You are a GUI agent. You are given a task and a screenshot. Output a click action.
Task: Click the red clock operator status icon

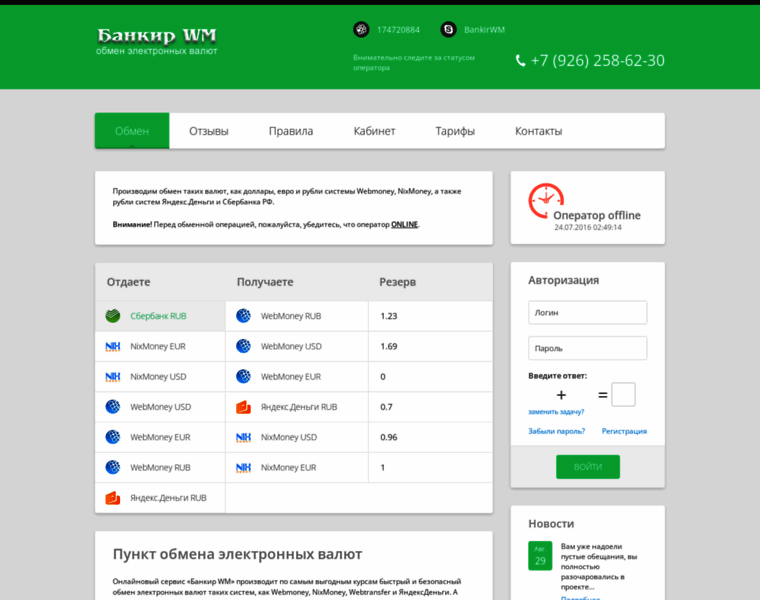(546, 201)
